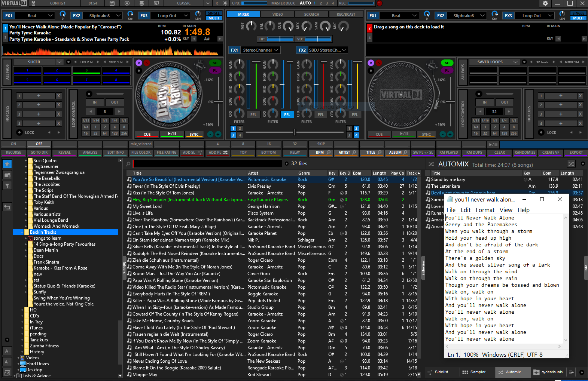Click the external display icon in top bar

tap(156, 3)
